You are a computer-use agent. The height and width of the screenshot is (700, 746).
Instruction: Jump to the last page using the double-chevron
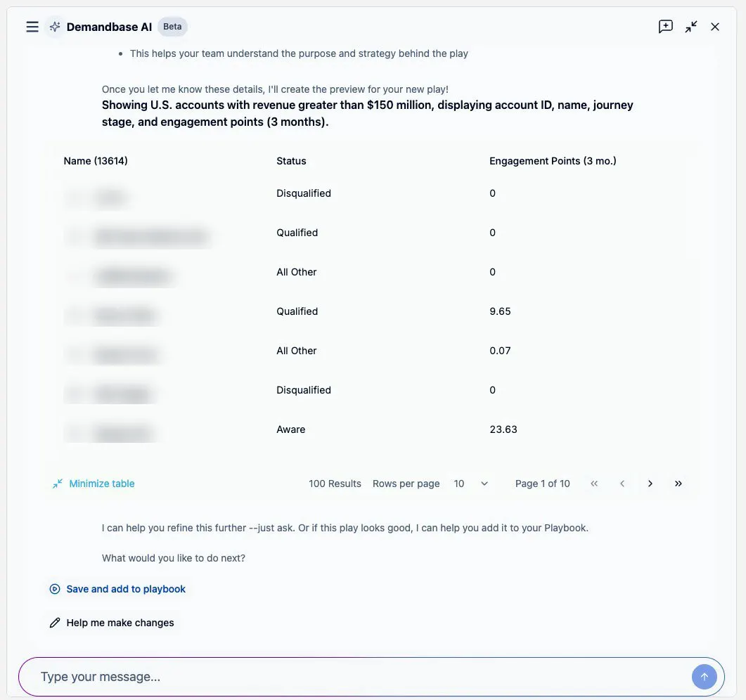[x=678, y=483]
